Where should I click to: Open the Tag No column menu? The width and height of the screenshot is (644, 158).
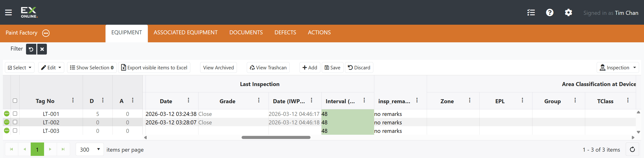click(x=73, y=100)
